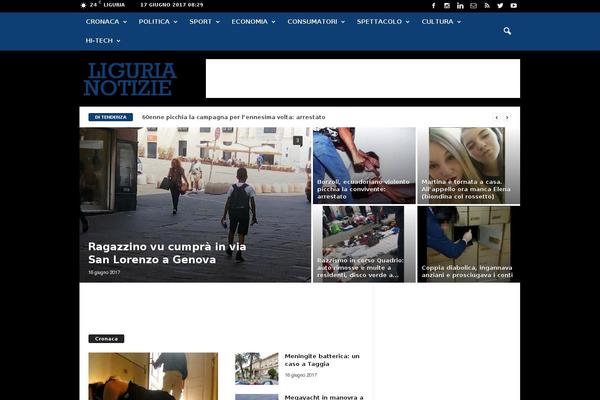Open Martina è tornata a casa article
The height and width of the screenshot is (400, 600).
pyautogui.click(x=466, y=189)
